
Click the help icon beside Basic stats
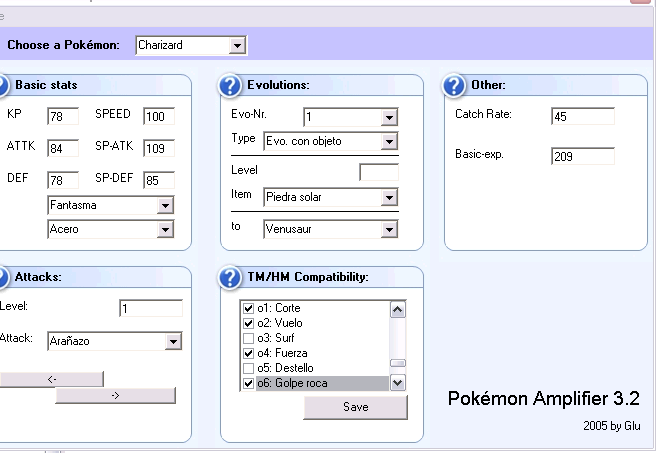tap(3, 86)
